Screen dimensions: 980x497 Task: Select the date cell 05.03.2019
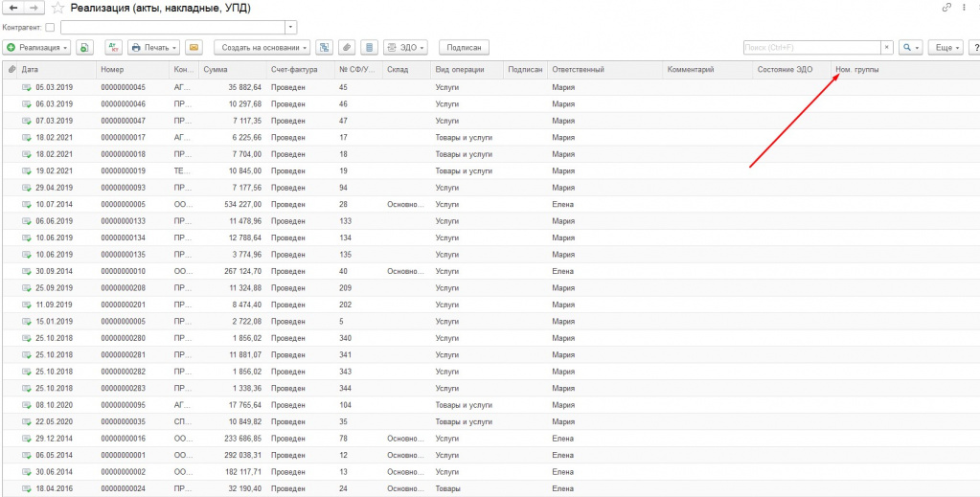(55, 87)
